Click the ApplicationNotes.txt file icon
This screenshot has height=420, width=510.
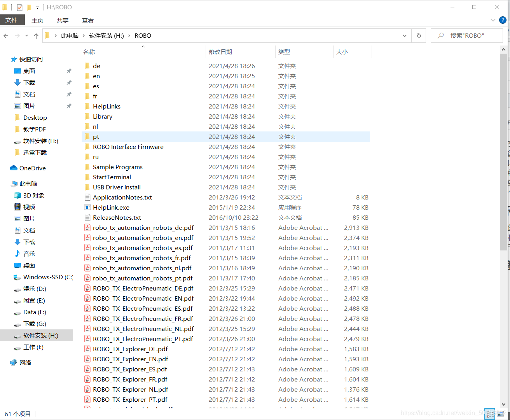click(x=87, y=197)
